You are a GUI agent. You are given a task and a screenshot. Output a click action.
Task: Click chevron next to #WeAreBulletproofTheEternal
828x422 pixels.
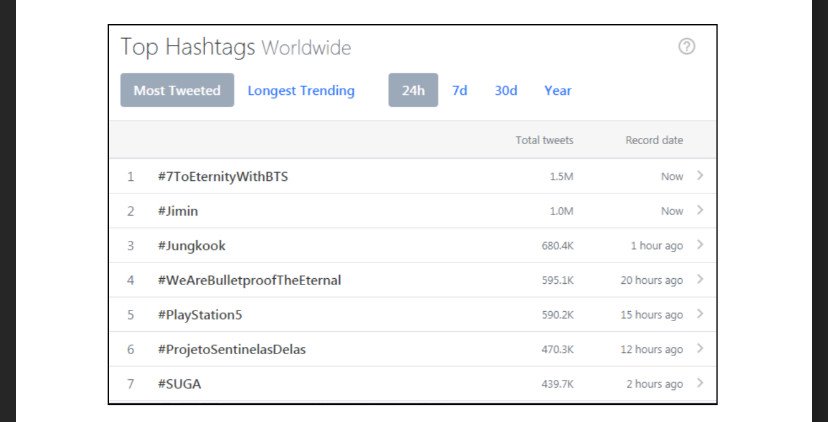(700, 279)
